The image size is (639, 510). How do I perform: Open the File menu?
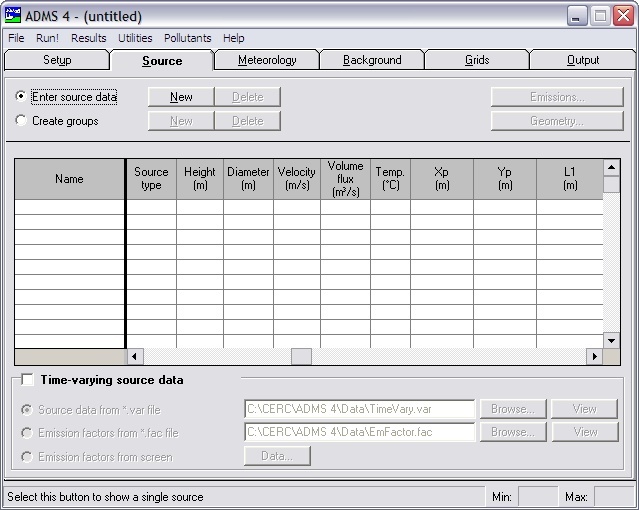(x=16, y=38)
